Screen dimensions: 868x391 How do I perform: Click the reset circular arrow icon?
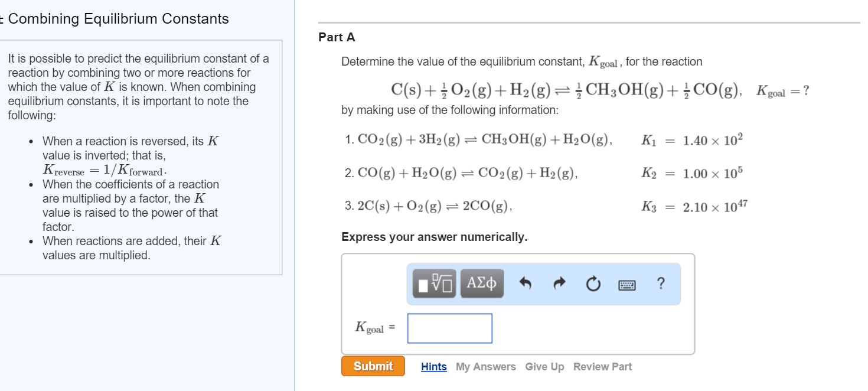pos(593,285)
